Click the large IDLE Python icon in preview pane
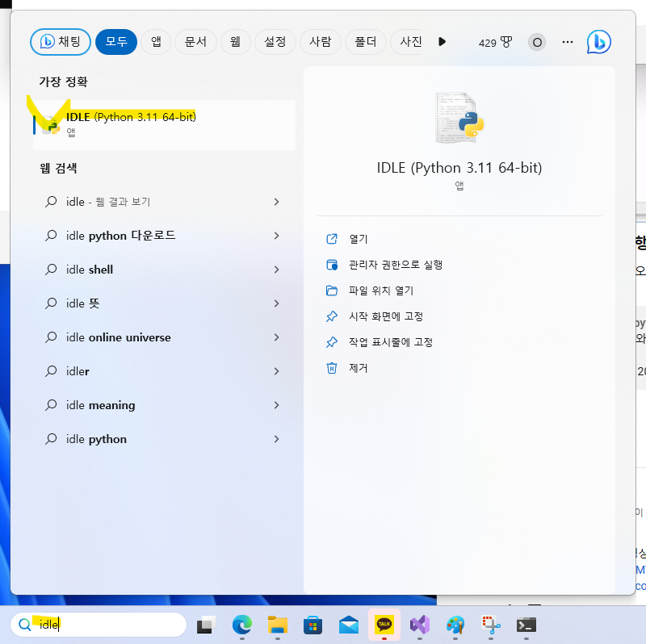646x644 pixels. click(x=459, y=119)
